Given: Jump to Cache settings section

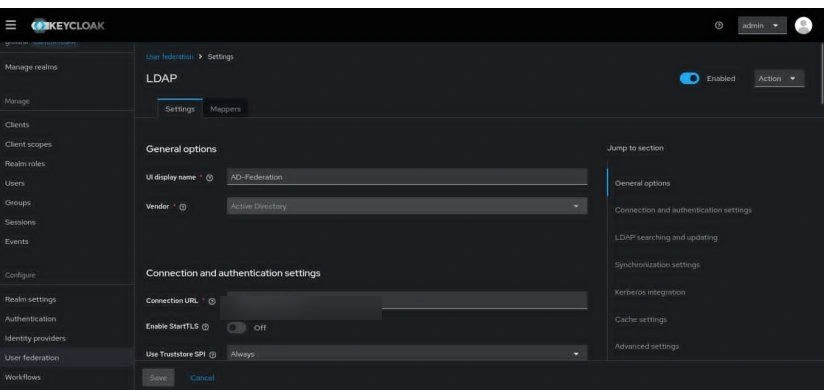Looking at the screenshot, I should [641, 319].
